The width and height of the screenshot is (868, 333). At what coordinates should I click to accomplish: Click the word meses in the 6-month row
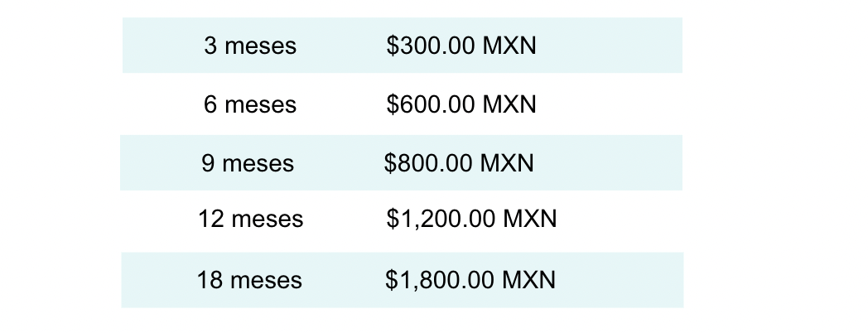coord(261,105)
